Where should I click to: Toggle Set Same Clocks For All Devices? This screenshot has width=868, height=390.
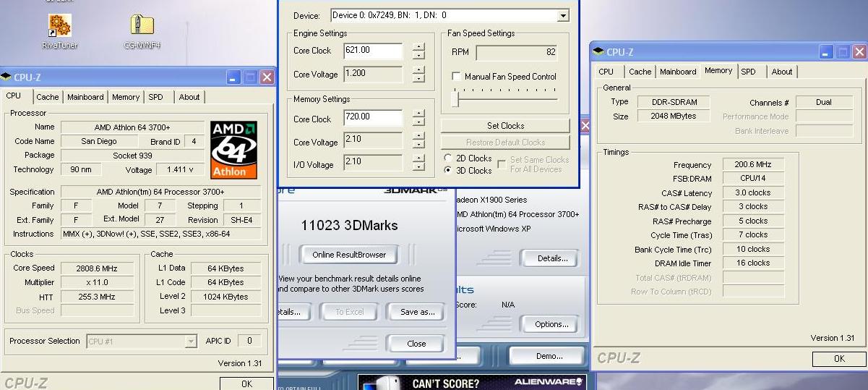tap(502, 165)
